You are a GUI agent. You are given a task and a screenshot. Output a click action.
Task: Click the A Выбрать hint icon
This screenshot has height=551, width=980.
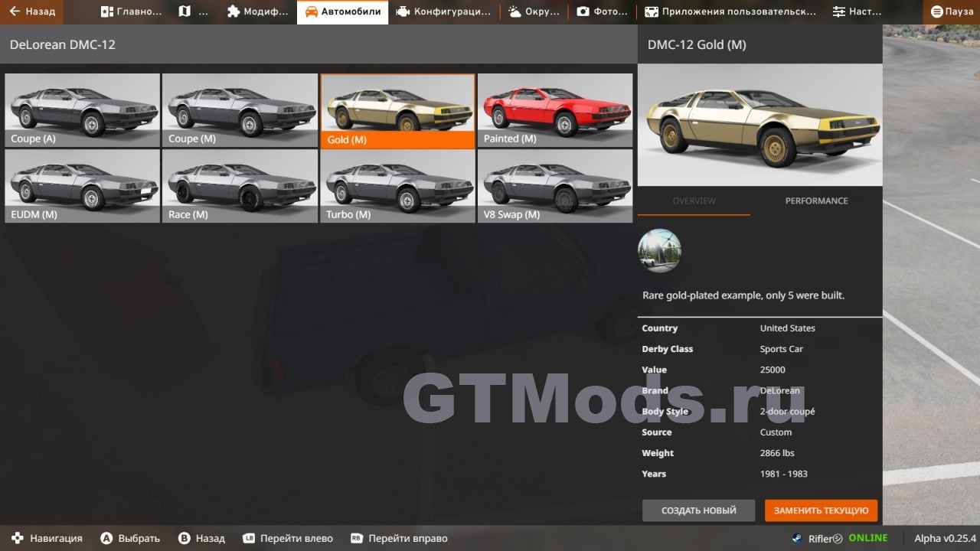pos(107,538)
